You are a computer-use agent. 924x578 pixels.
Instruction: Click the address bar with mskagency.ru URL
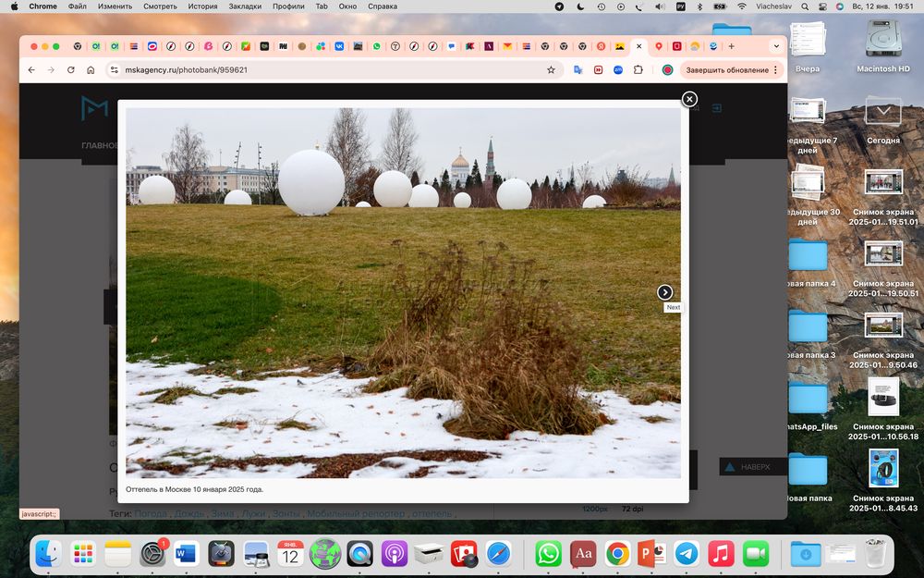pos(323,69)
